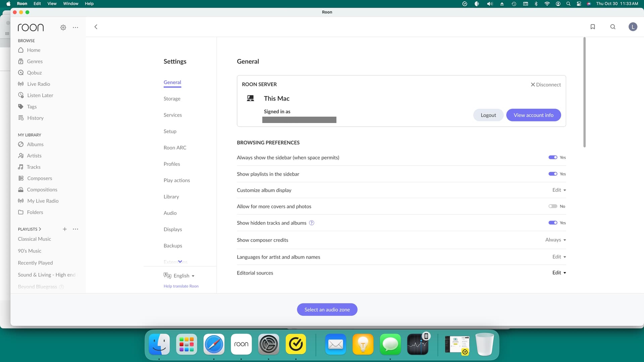Click the settings page vertical scrollbar
This screenshot has height=362, width=644.
tap(584, 93)
